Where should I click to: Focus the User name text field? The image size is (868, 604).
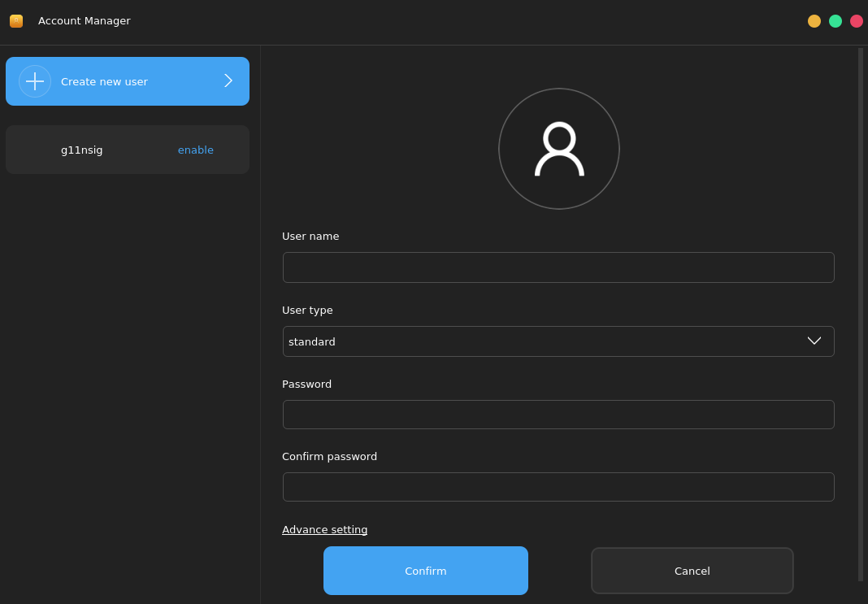(x=558, y=267)
